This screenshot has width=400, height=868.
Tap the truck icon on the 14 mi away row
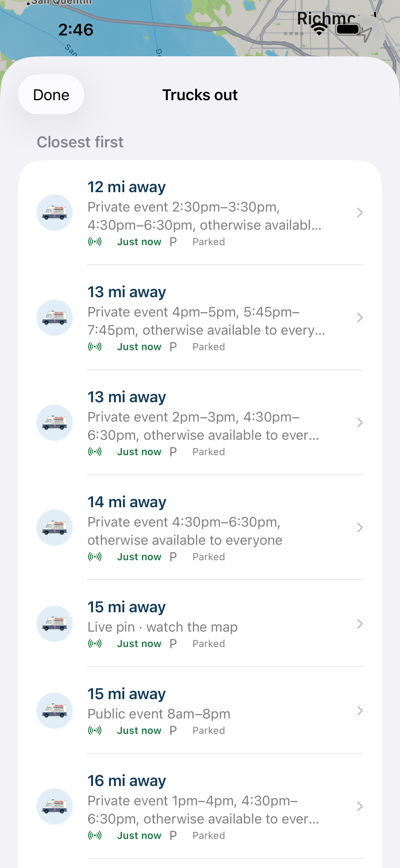[54, 528]
